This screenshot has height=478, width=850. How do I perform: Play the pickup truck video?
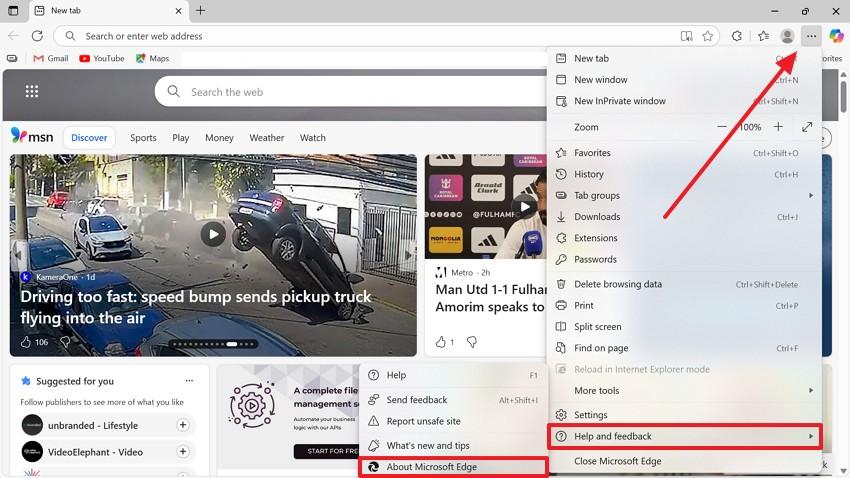(x=213, y=235)
